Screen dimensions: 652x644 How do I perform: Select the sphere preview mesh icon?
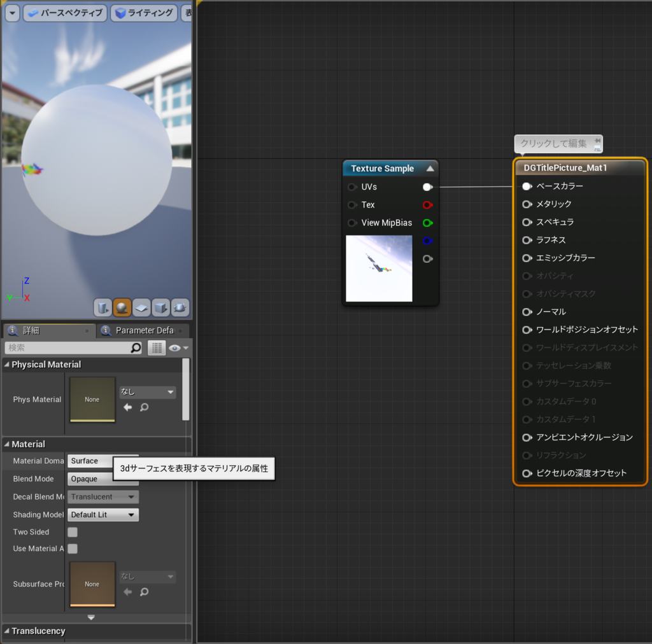122,308
